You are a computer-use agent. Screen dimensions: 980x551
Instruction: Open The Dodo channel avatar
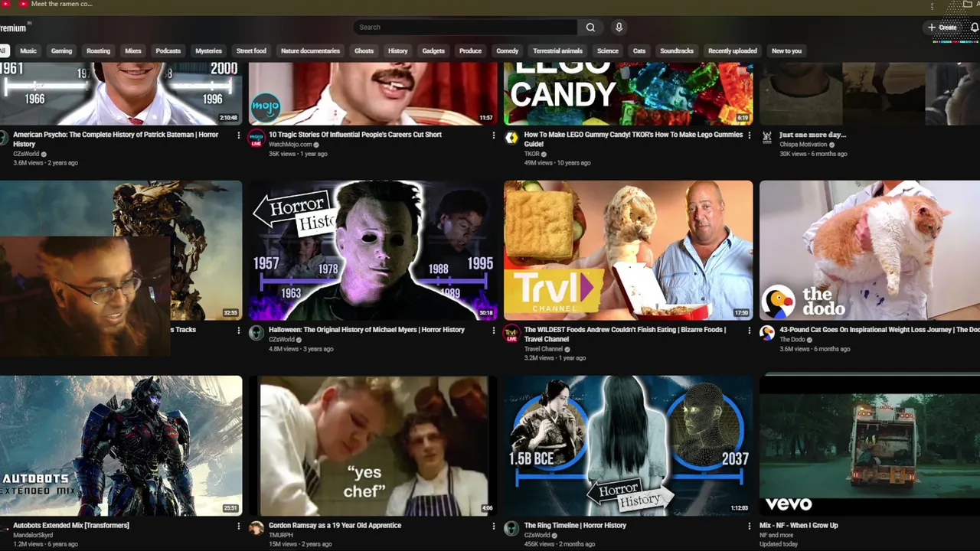(x=767, y=333)
